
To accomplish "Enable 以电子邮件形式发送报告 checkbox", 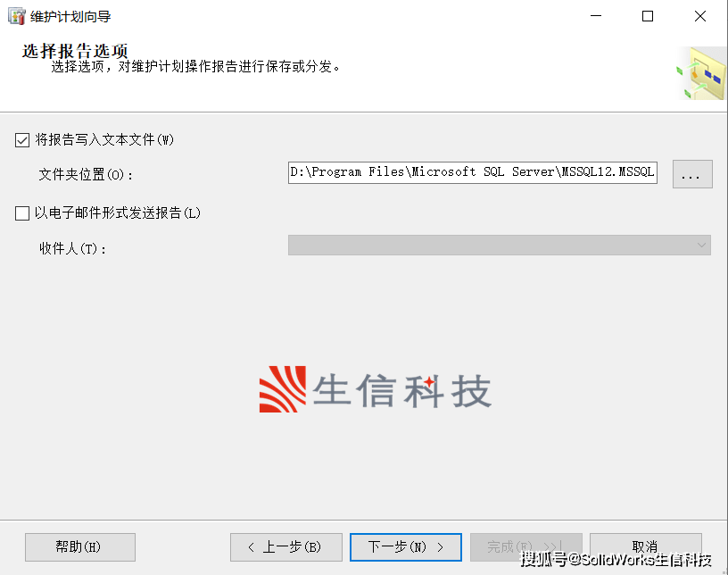I will tap(22, 213).
